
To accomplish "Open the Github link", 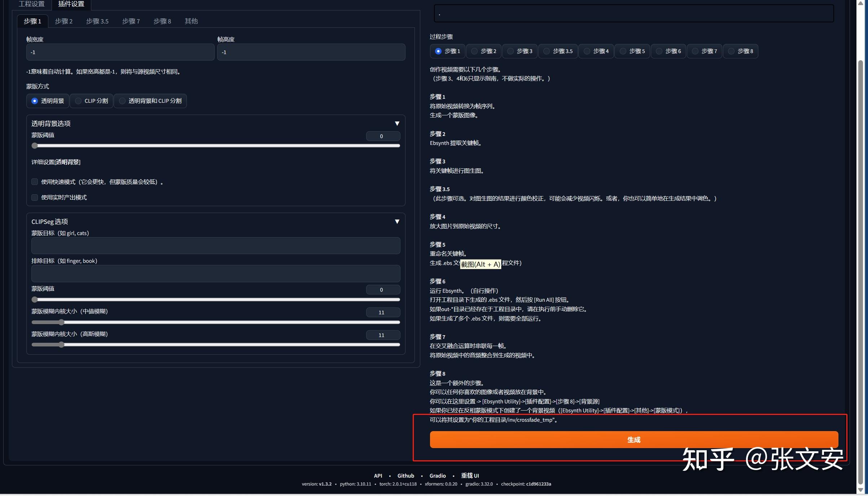I will (x=405, y=476).
